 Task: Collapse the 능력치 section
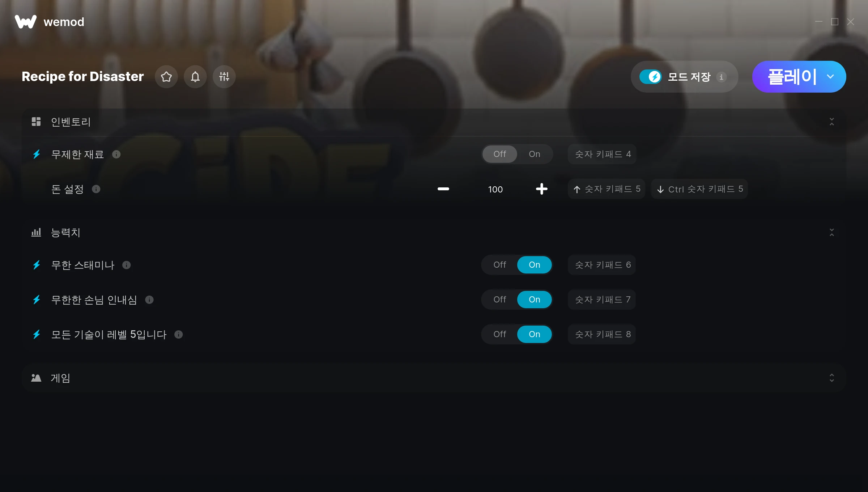(x=832, y=233)
